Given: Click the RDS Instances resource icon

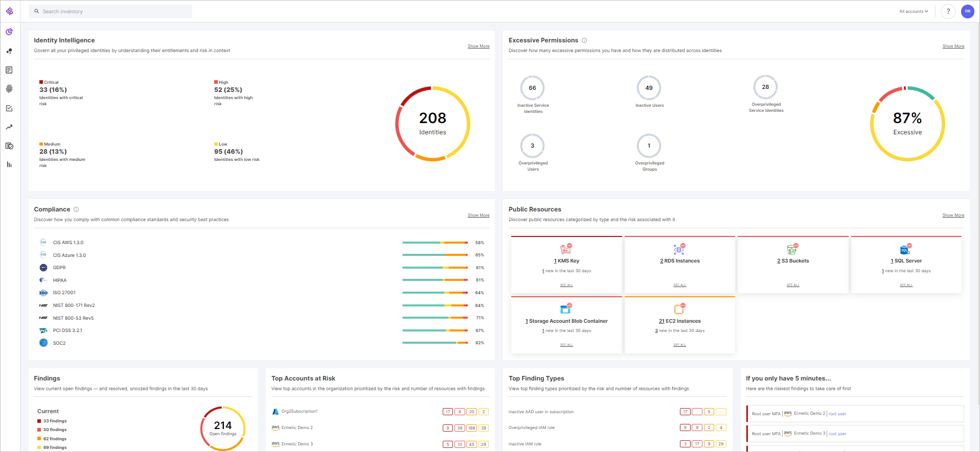Looking at the screenshot, I should coord(679,249).
